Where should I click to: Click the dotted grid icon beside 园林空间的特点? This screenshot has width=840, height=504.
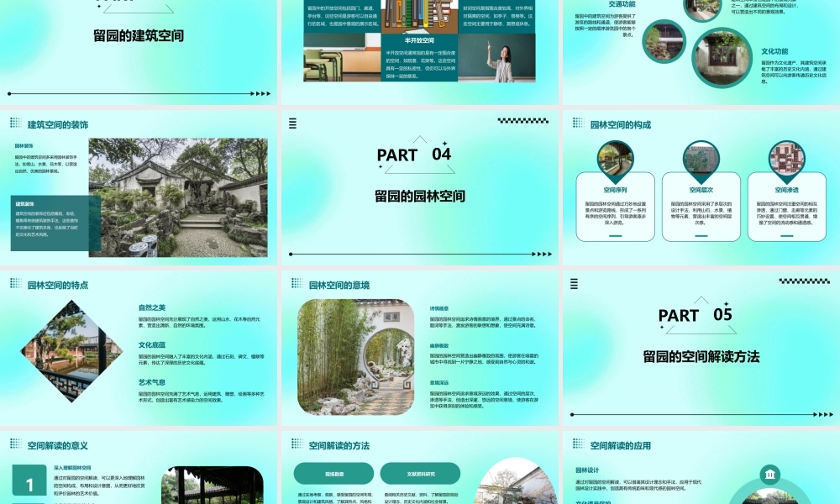coord(15,283)
